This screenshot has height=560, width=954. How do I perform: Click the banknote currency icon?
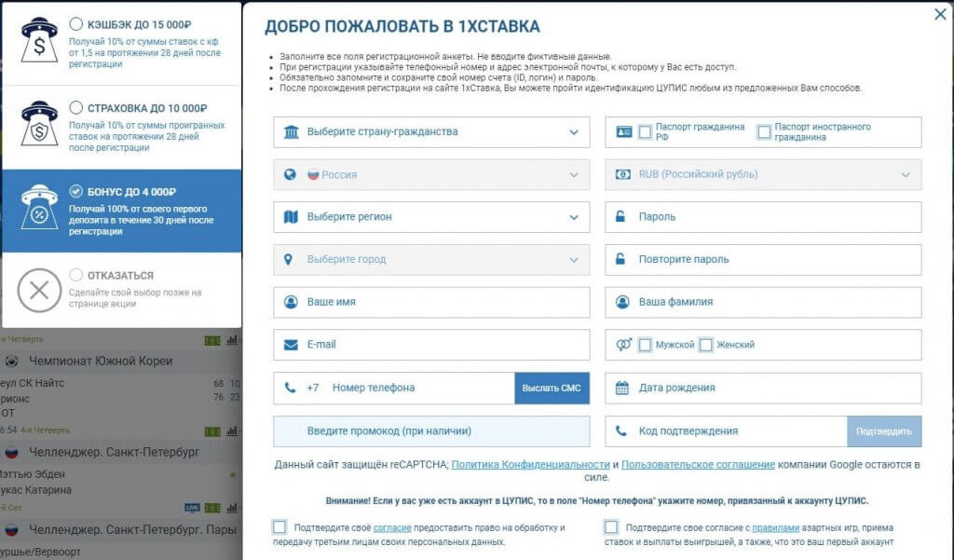(x=623, y=174)
